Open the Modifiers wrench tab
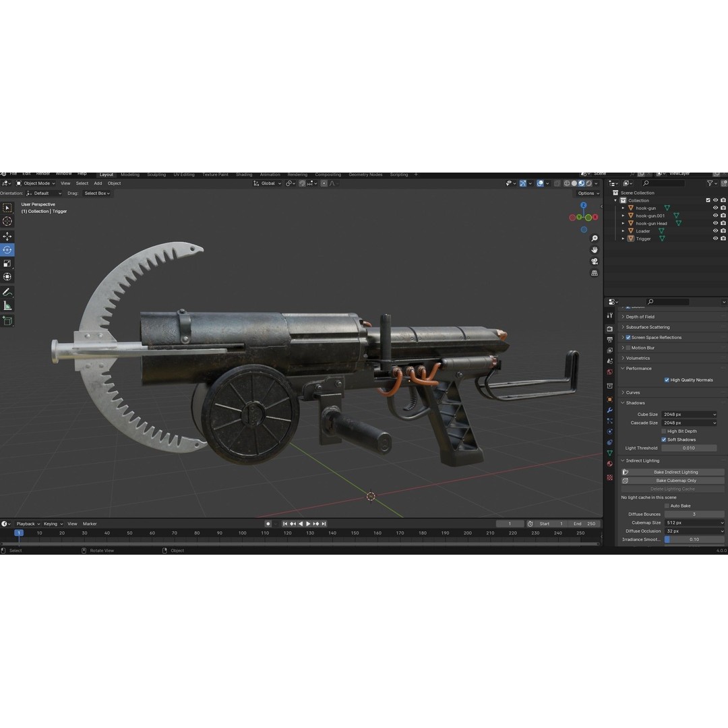 [x=609, y=410]
